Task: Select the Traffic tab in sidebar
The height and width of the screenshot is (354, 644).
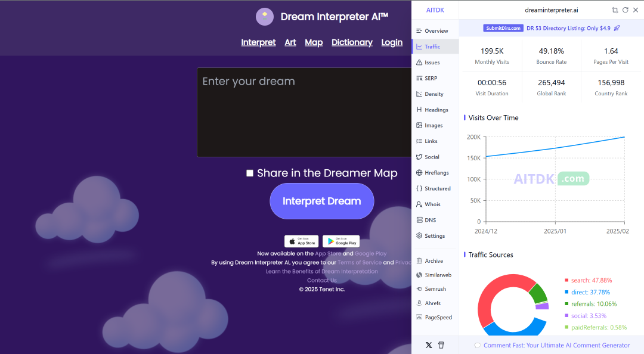Action: [435, 46]
